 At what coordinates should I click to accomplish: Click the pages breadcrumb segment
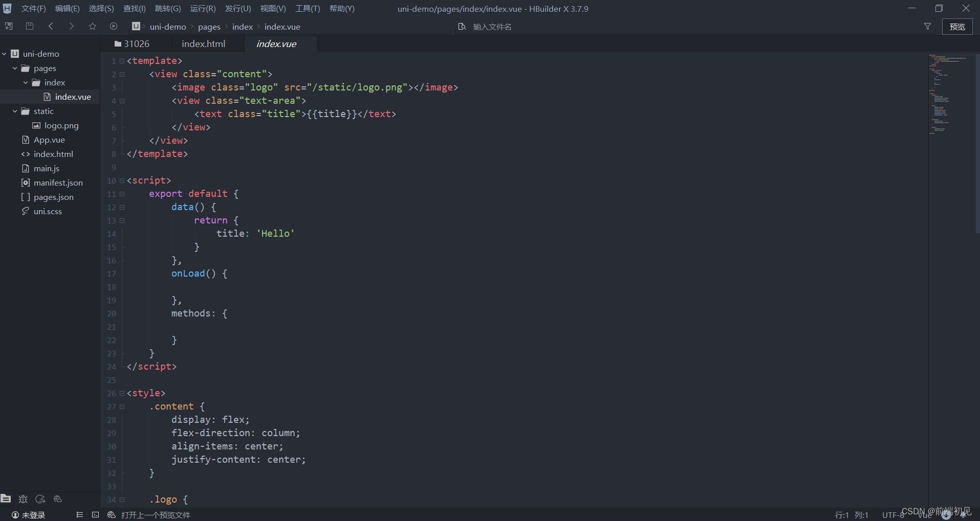point(209,27)
